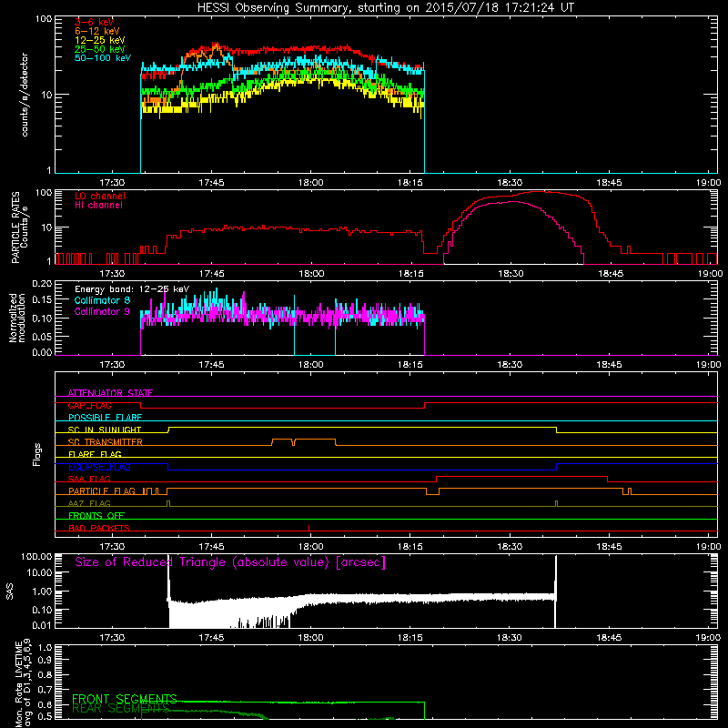Click the Collimator 8 legend label
The width and height of the screenshot is (728, 728).
coord(102,300)
